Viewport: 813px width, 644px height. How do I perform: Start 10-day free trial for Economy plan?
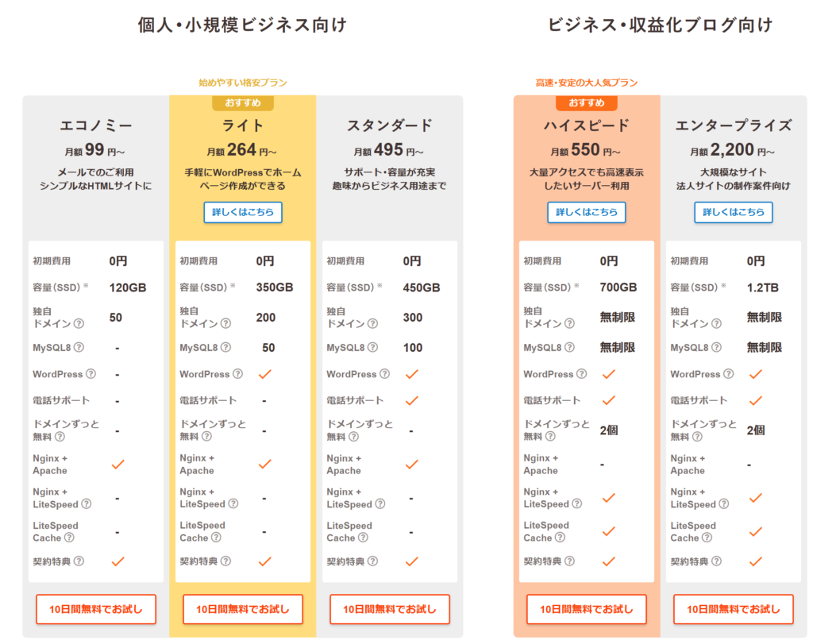[96, 609]
